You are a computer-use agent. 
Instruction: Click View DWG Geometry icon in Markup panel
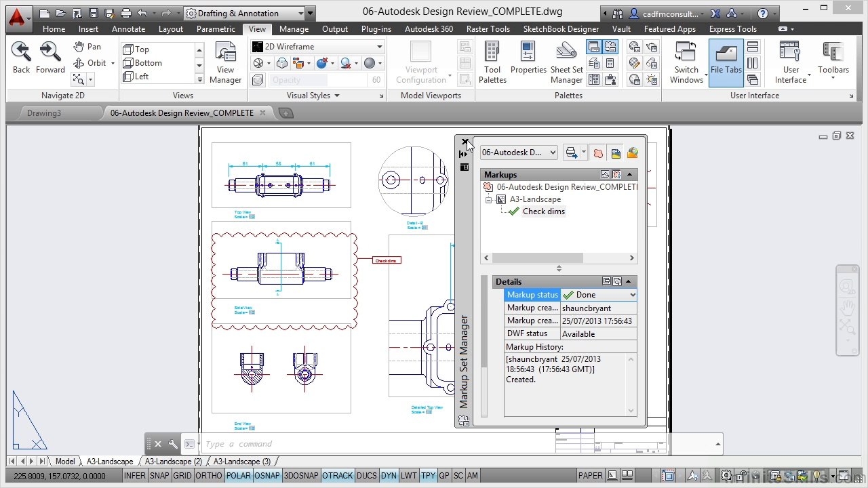(x=615, y=153)
